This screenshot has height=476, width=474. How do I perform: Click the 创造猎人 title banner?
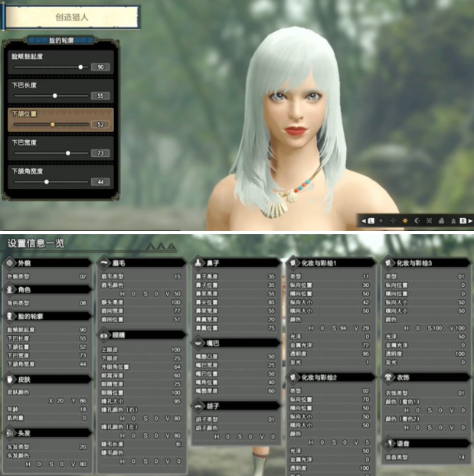click(72, 17)
